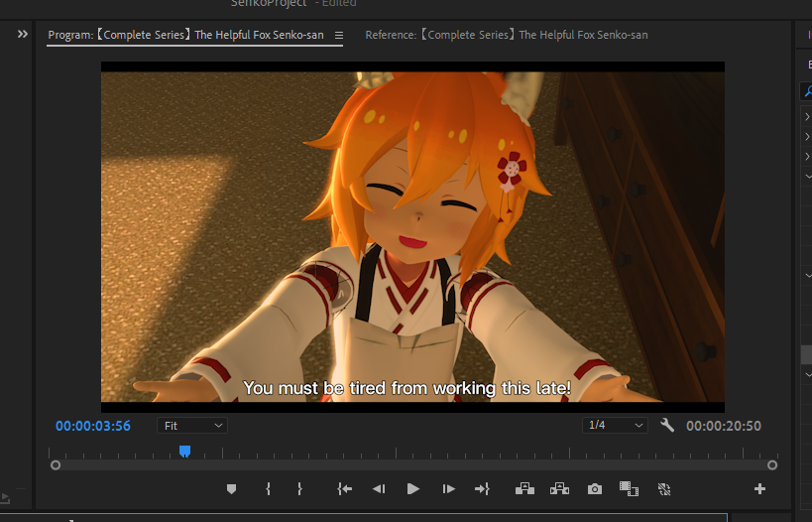Viewport: 812px width, 522px height.
Task: Open the 1/4 playback resolution dropdown
Action: click(615, 425)
